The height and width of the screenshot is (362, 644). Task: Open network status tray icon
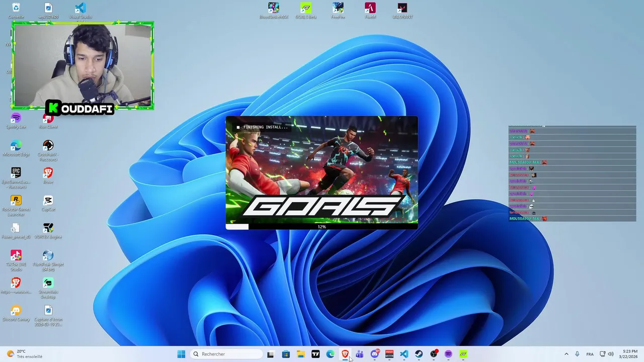click(x=603, y=354)
